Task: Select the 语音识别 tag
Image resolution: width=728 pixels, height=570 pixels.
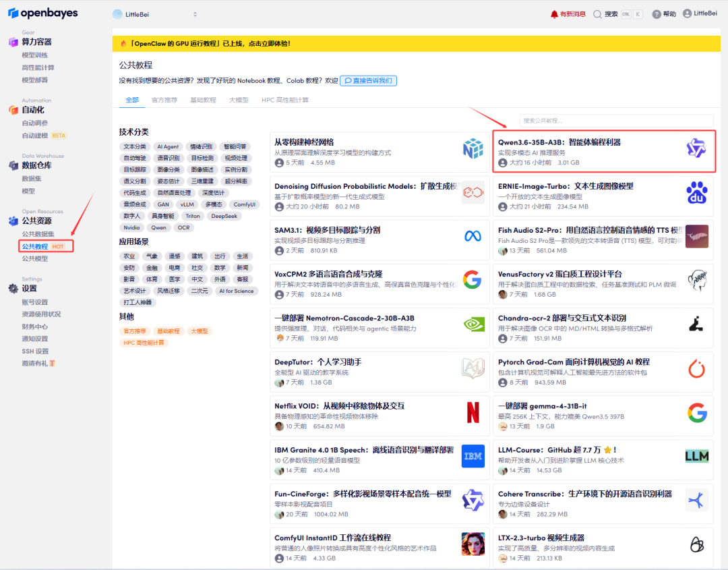Action: pyautogui.click(x=169, y=158)
